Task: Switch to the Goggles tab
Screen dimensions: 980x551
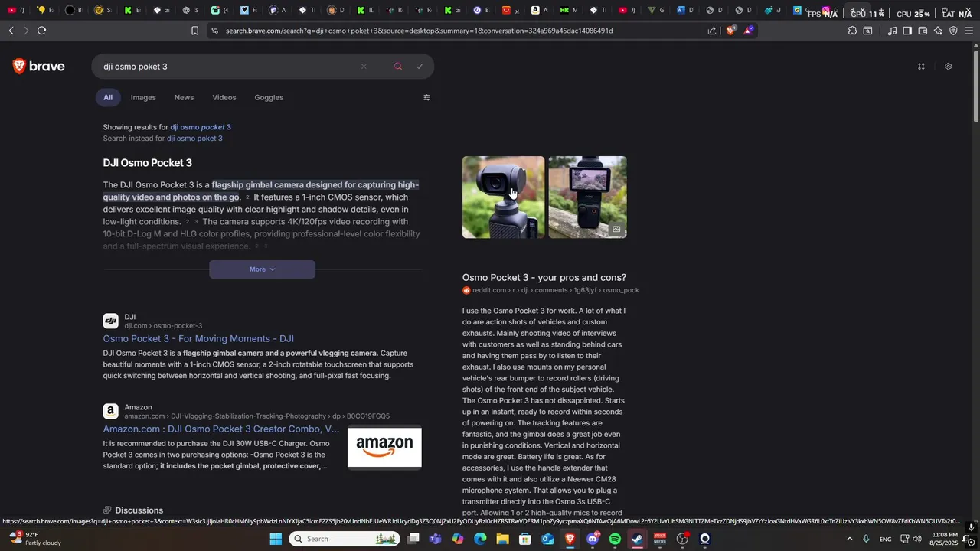Action: click(x=269, y=97)
